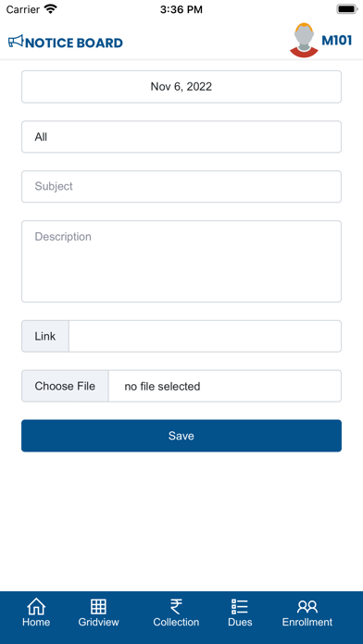
Task: Tap the megaphone Notice Board icon
Action: tap(16, 41)
